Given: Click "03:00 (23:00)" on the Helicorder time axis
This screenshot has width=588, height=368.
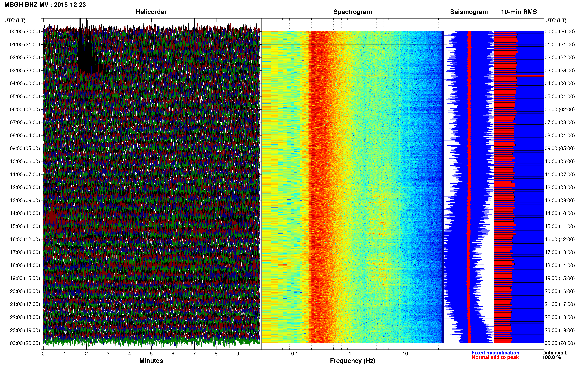Looking at the screenshot, I should (x=25, y=71).
